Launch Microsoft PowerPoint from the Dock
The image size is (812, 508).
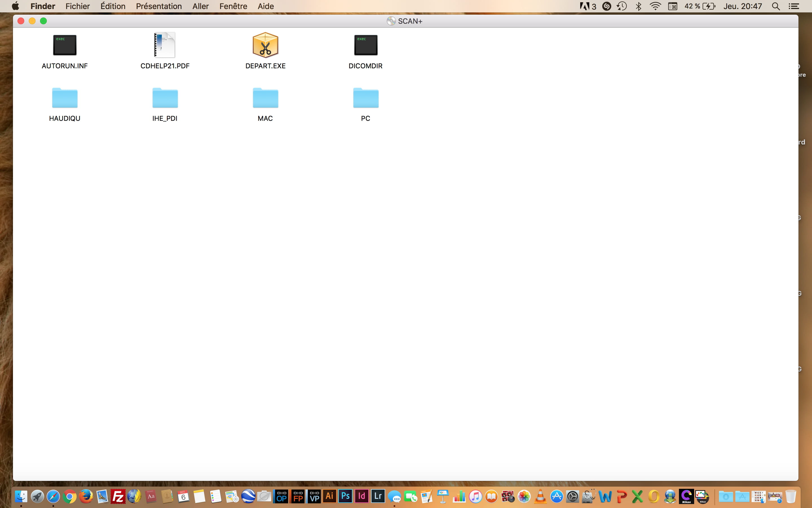(621, 496)
